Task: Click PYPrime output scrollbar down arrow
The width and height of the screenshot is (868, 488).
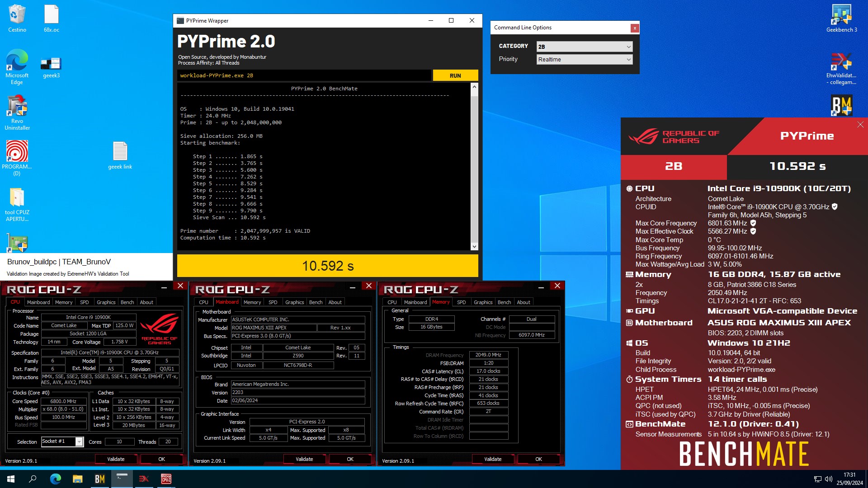Action: click(474, 246)
